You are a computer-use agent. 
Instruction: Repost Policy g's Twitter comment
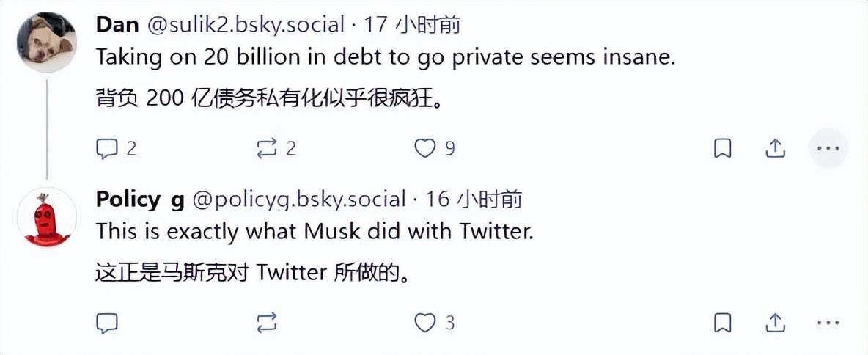pyautogui.click(x=266, y=323)
